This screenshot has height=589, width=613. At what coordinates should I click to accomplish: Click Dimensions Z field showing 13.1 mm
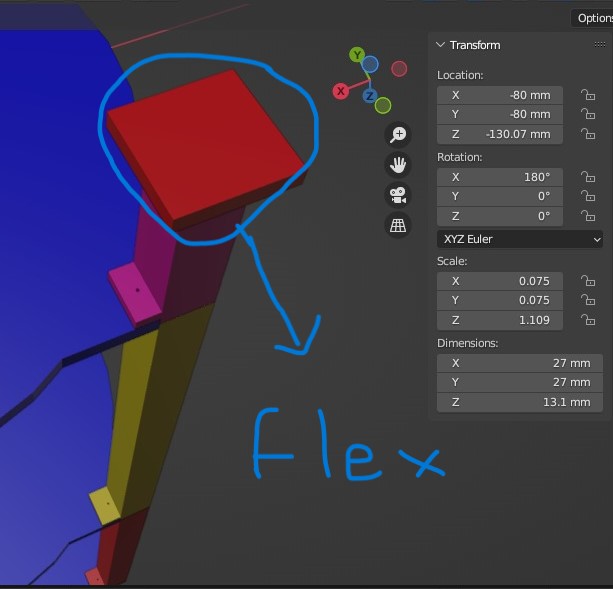pyautogui.click(x=520, y=402)
